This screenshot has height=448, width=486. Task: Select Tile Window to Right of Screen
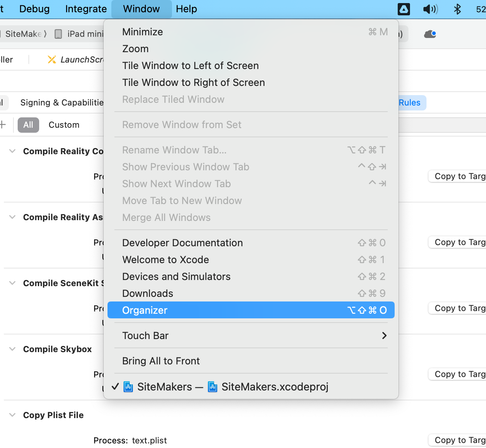(251, 82)
